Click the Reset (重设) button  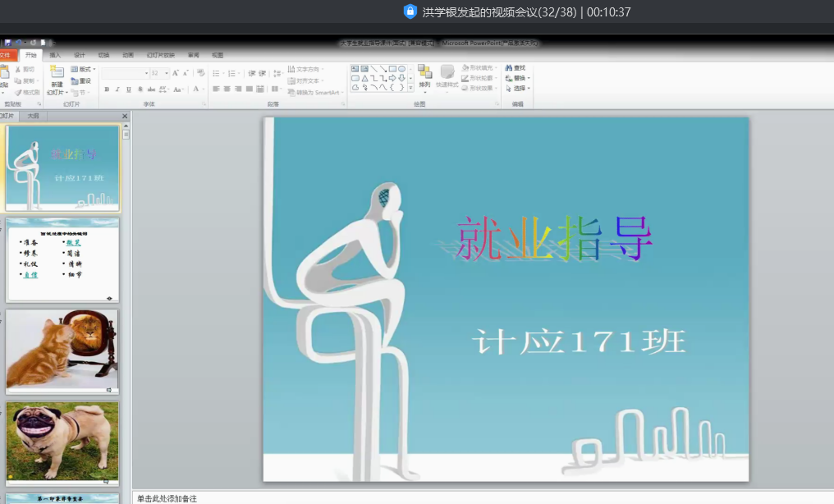81,80
